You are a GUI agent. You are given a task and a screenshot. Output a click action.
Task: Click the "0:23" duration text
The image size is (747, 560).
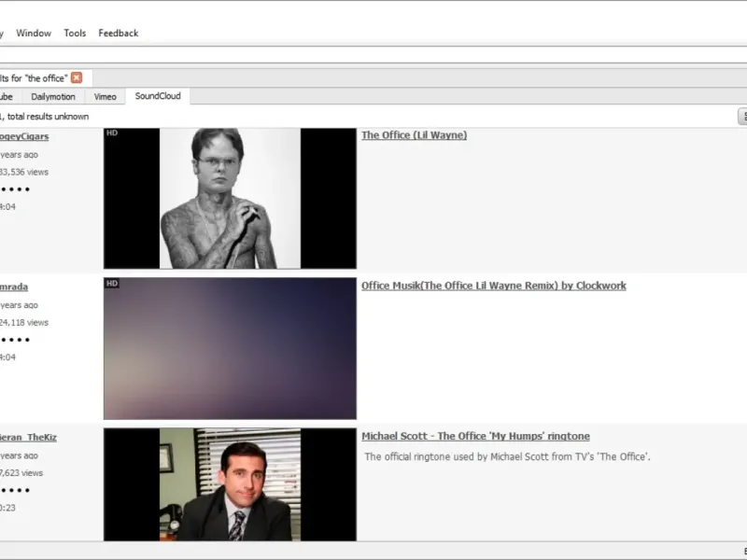click(7, 508)
